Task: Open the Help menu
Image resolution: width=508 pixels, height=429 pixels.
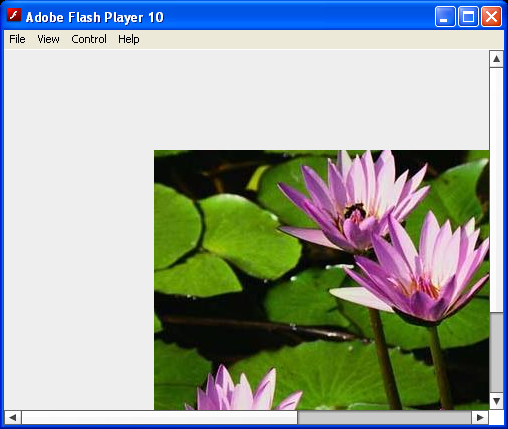Action: point(129,39)
